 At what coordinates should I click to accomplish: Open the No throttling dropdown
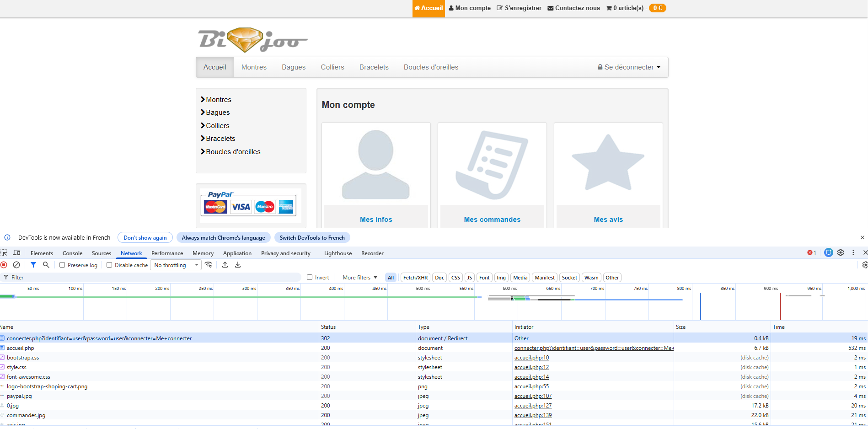pos(176,265)
